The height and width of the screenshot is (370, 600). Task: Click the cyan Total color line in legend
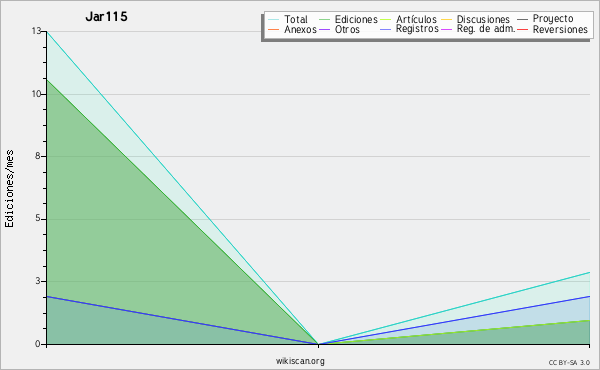pos(274,20)
